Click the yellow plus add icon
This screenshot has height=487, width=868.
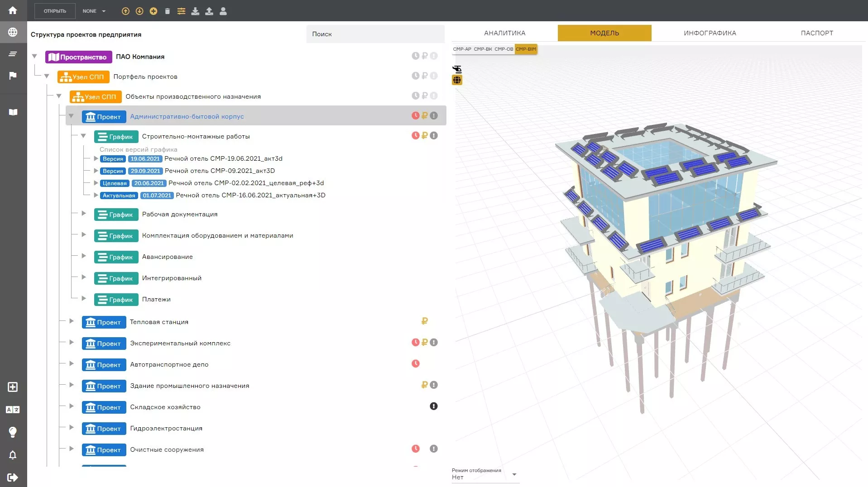click(x=153, y=11)
